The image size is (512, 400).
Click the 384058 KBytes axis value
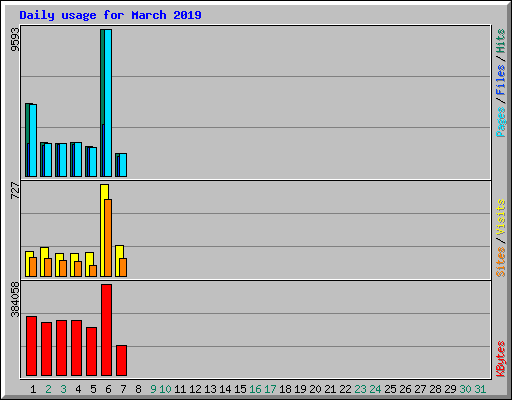point(15,299)
